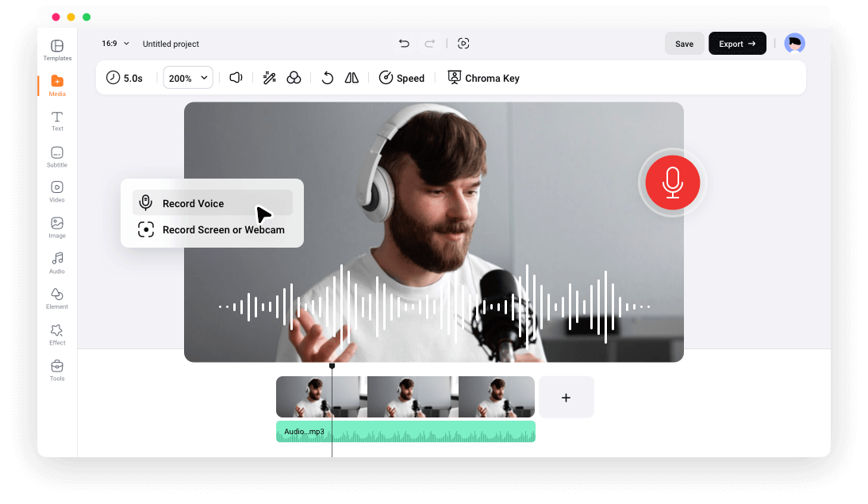Click the flip mirror icon
Viewport: 868px width, 504px height.
(x=351, y=78)
